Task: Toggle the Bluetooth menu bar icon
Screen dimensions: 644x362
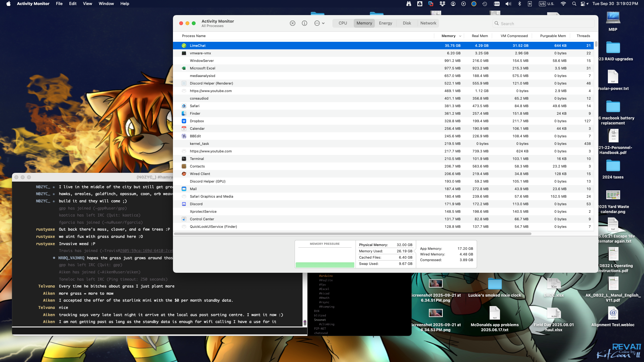Action: 519,4
